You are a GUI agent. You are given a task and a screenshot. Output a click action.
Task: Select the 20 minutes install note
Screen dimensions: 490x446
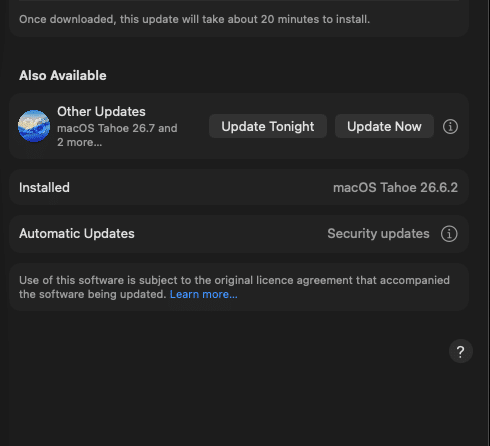click(194, 19)
